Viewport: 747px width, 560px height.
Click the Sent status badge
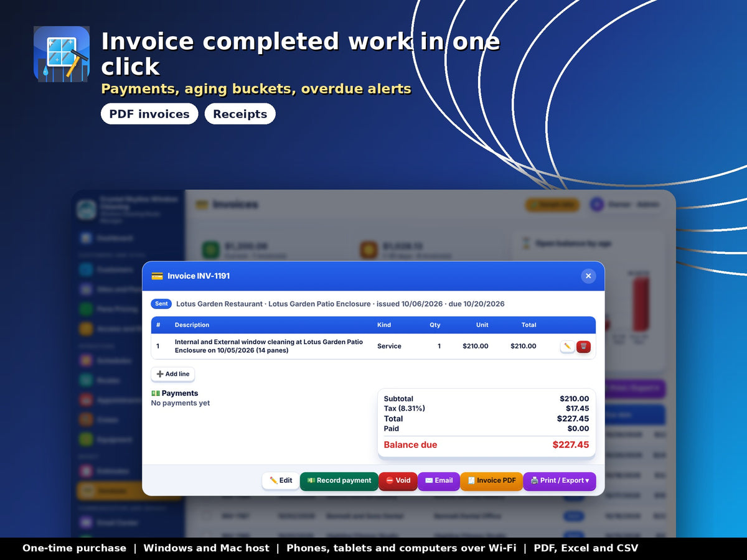(x=161, y=304)
